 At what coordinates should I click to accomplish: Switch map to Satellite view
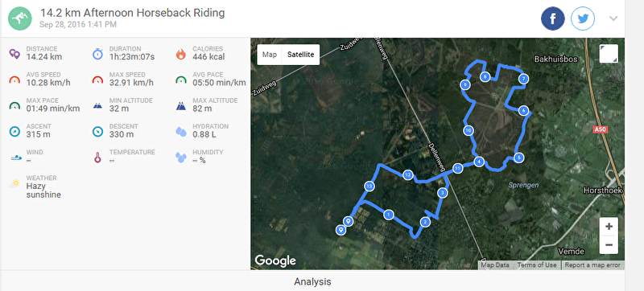(300, 55)
